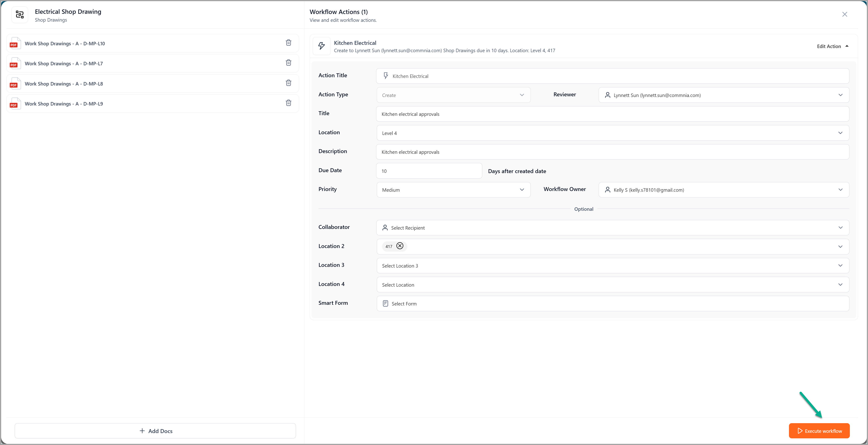The image size is (868, 445).
Task: Select Work Shop Drawings - A - D-MP-L8 row
Action: 153,84
